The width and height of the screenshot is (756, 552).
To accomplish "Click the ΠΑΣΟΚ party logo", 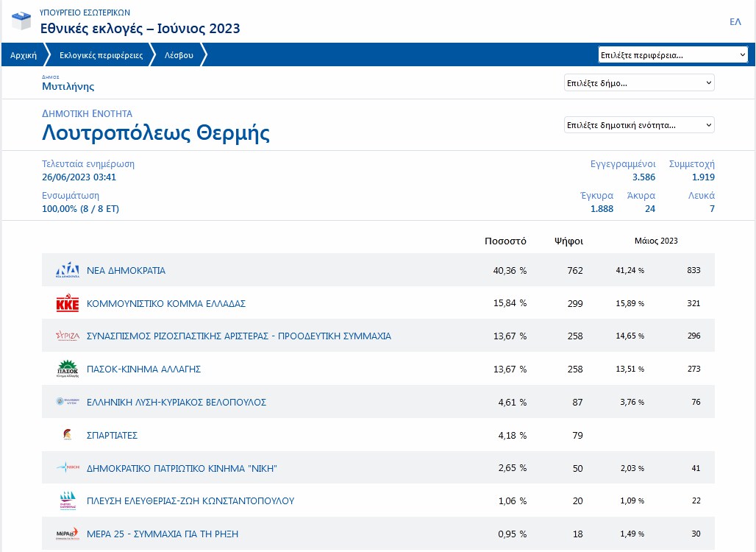I will click(x=68, y=369).
